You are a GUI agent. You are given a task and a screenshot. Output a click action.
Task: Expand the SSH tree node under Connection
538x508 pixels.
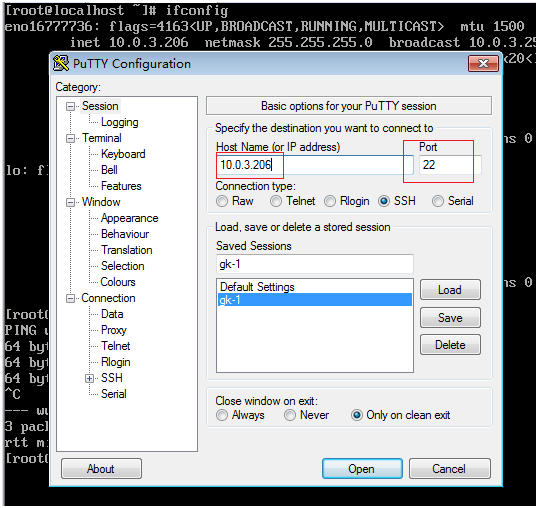90,378
